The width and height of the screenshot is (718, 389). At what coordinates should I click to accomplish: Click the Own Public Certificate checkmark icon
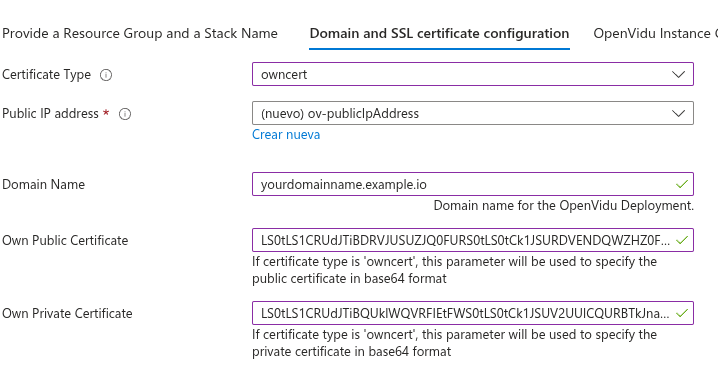click(682, 240)
